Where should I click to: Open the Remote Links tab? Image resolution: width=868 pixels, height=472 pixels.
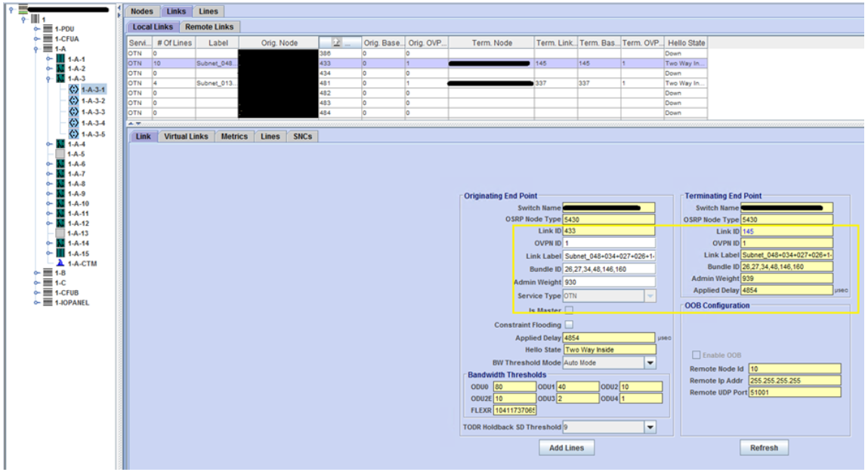coord(209,26)
